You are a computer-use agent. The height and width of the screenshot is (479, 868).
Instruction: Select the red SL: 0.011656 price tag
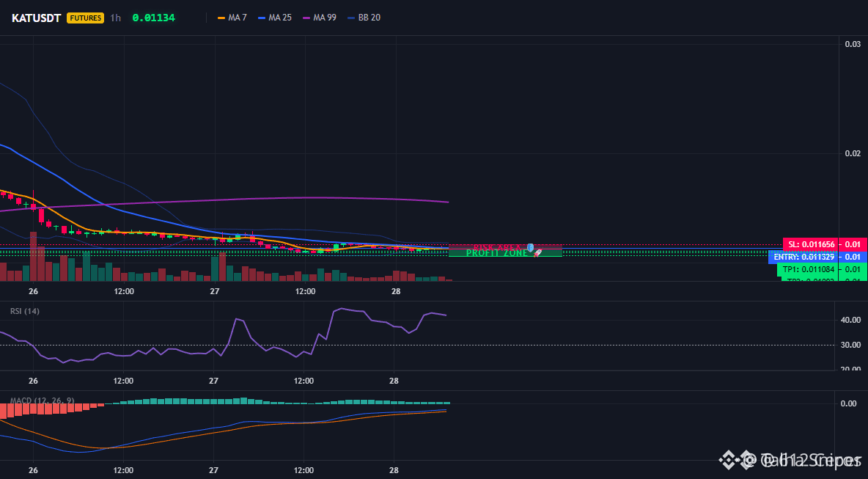tap(810, 244)
